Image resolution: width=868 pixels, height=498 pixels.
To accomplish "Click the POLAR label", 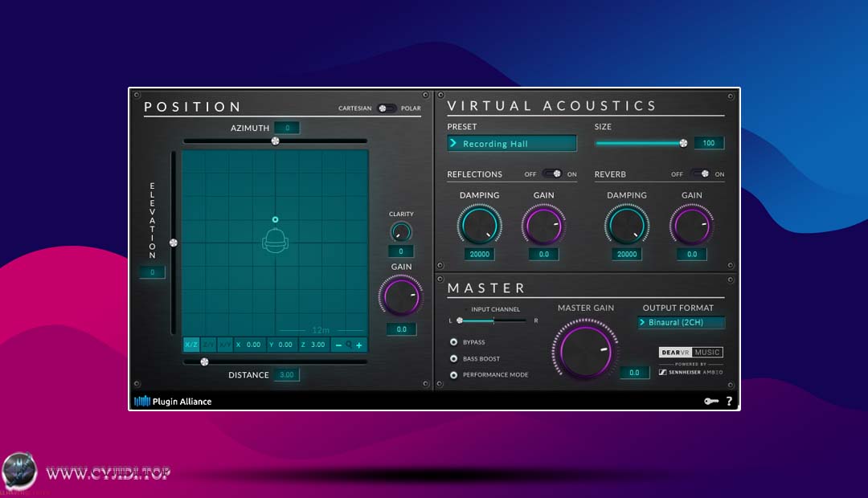I will coord(411,108).
